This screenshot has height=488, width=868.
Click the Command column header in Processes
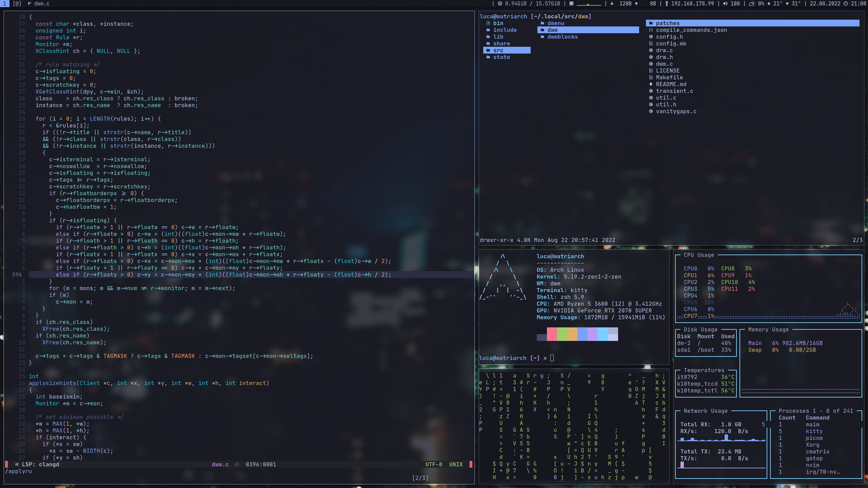[817, 418]
